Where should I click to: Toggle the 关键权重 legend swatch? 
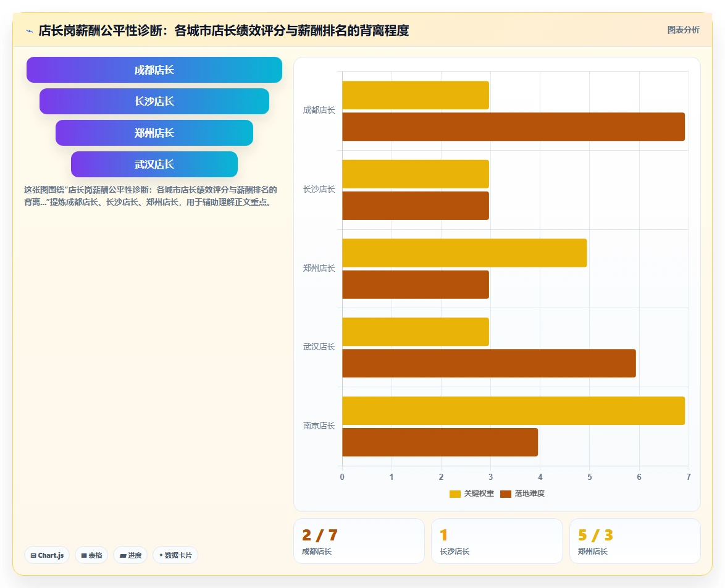click(455, 493)
